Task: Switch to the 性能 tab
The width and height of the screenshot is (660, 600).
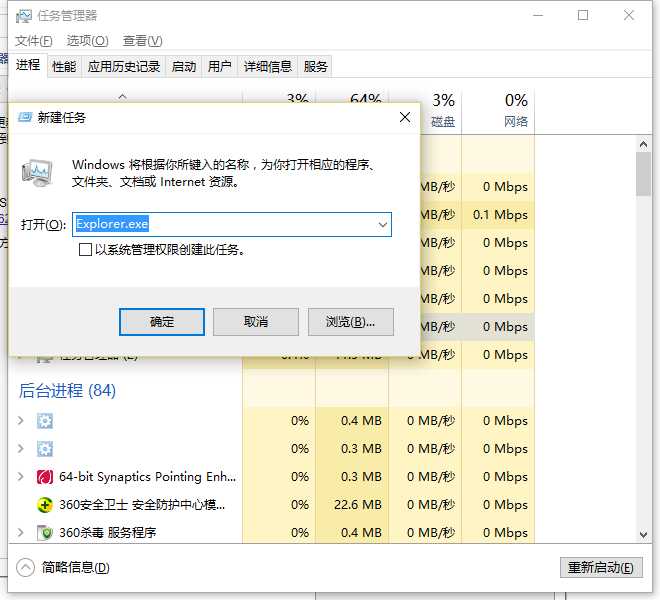Action: [64, 67]
